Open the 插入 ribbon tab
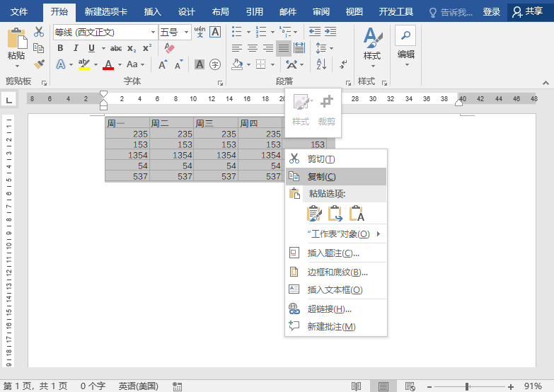Viewport: 554px width, 392px height. tap(152, 12)
